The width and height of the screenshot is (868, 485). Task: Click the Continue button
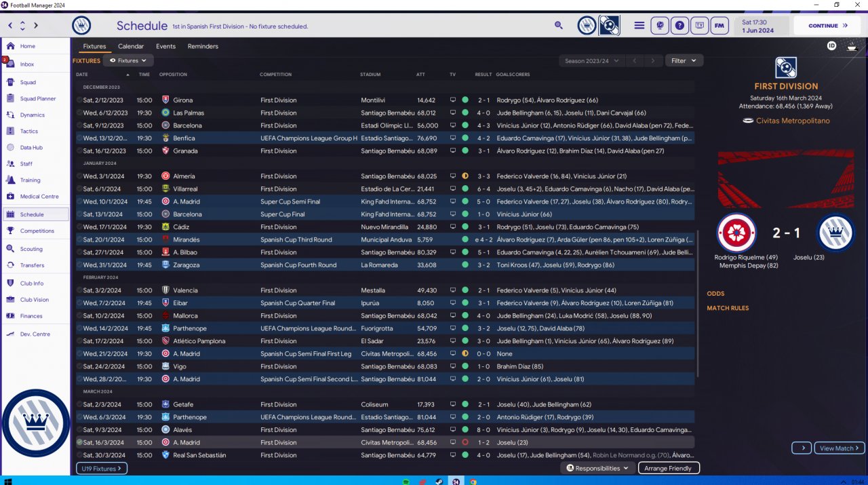(829, 26)
